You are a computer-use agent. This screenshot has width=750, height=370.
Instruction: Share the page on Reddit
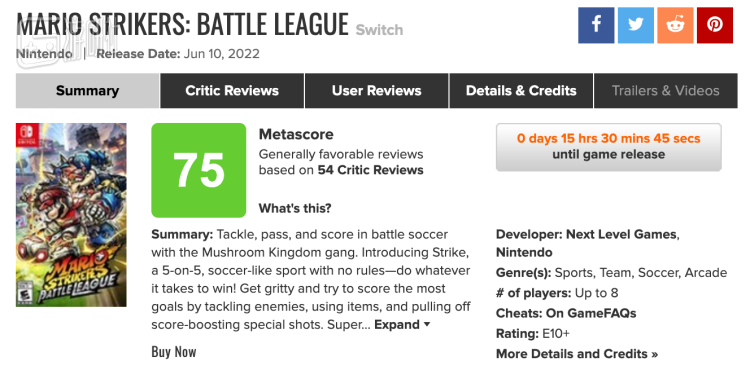tap(675, 25)
